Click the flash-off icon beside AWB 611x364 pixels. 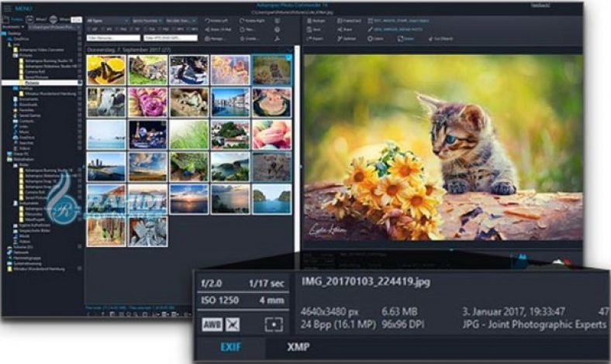click(233, 324)
